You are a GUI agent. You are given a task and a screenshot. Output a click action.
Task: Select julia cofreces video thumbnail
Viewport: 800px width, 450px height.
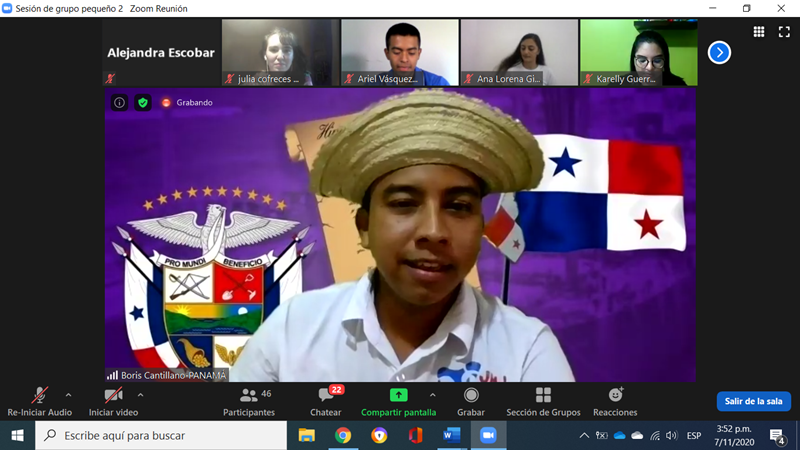click(x=280, y=53)
